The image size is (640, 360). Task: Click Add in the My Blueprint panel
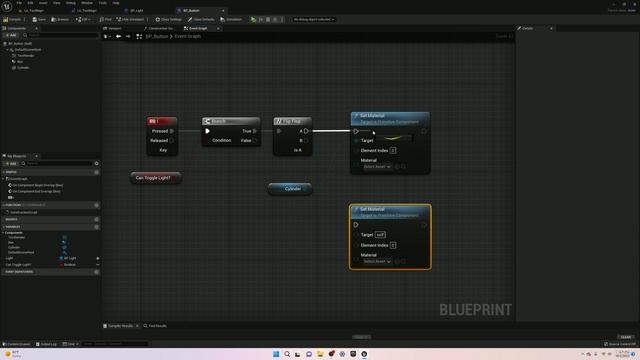pyautogui.click(x=11, y=163)
